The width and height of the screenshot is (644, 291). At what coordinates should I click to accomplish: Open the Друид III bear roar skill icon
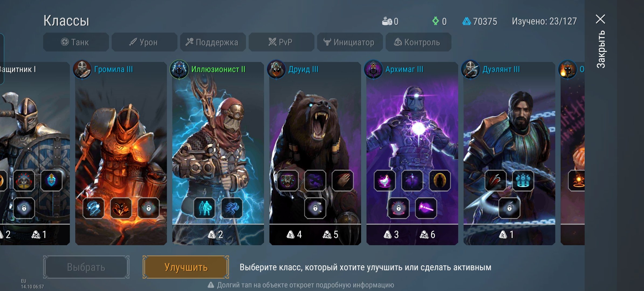[288, 181]
